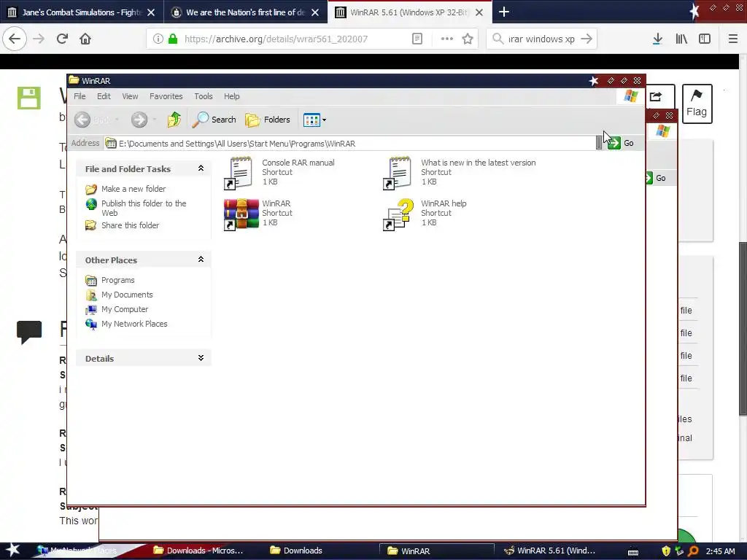
Task: Open the Help menu
Action: click(x=232, y=96)
